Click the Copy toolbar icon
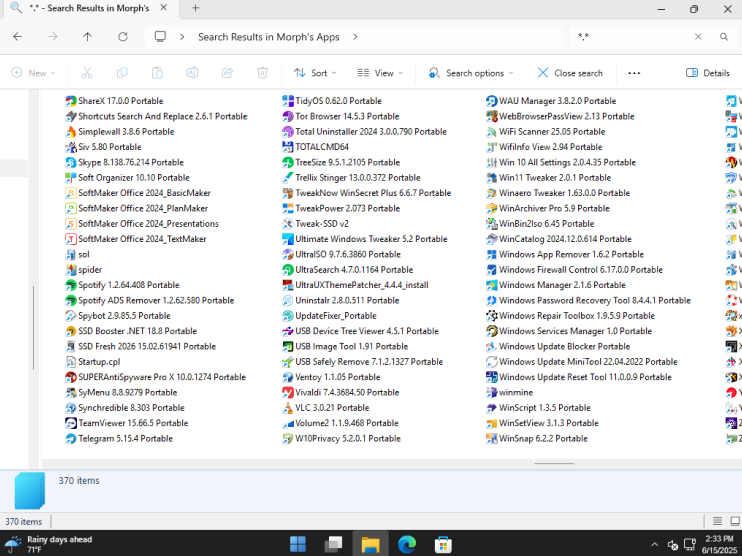The image size is (742, 556). pyautogui.click(x=122, y=73)
